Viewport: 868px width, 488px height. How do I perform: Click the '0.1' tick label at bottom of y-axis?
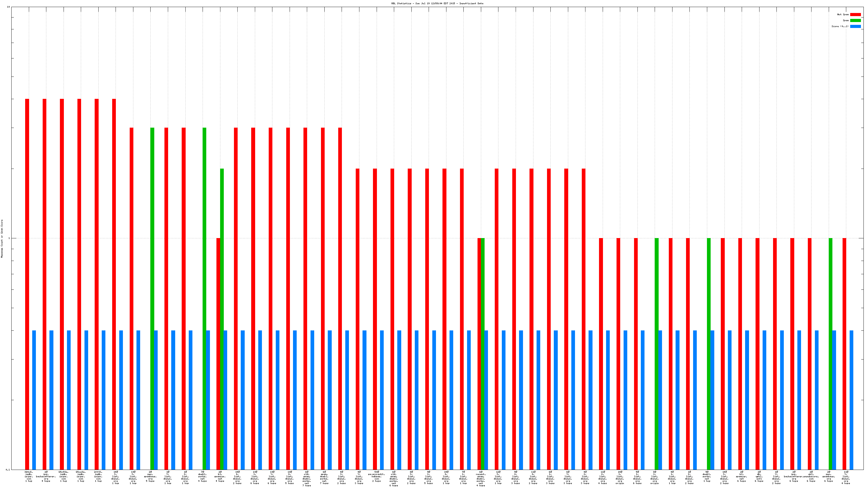8,469
